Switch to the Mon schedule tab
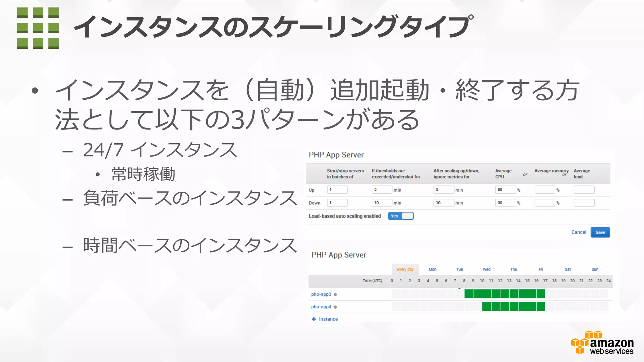 coord(432,269)
